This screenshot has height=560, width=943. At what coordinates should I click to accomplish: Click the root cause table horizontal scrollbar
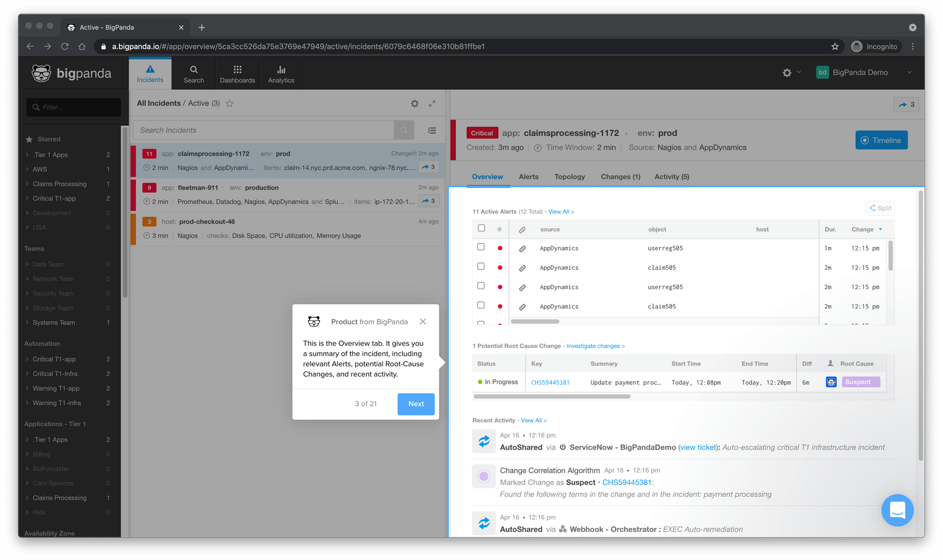pyautogui.click(x=552, y=397)
